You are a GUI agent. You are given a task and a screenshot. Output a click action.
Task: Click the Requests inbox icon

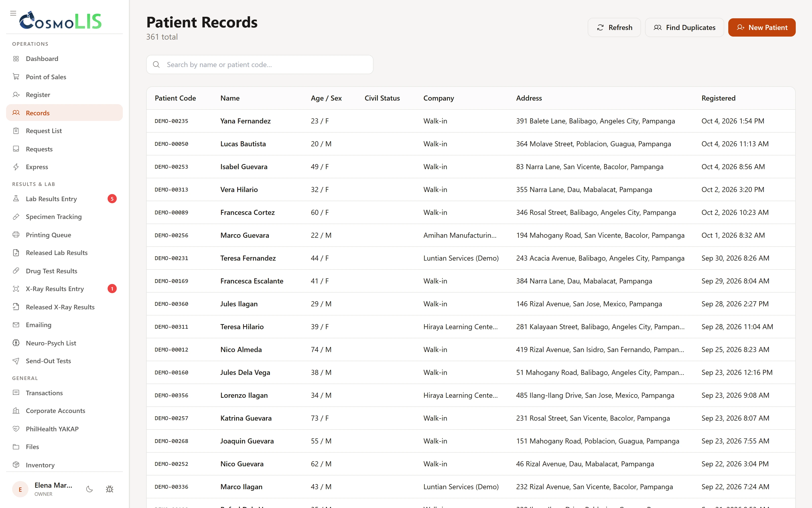pos(16,149)
